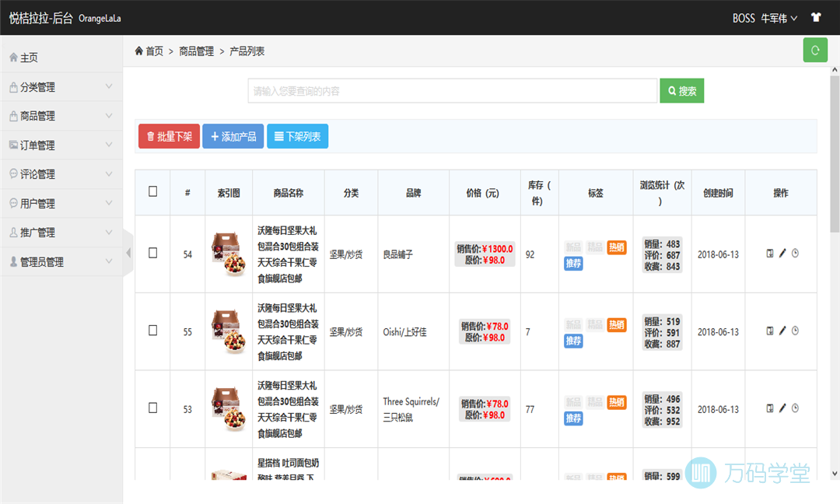The width and height of the screenshot is (840, 504).
Task: Click the 热销 tag for product 54
Action: pos(617,247)
